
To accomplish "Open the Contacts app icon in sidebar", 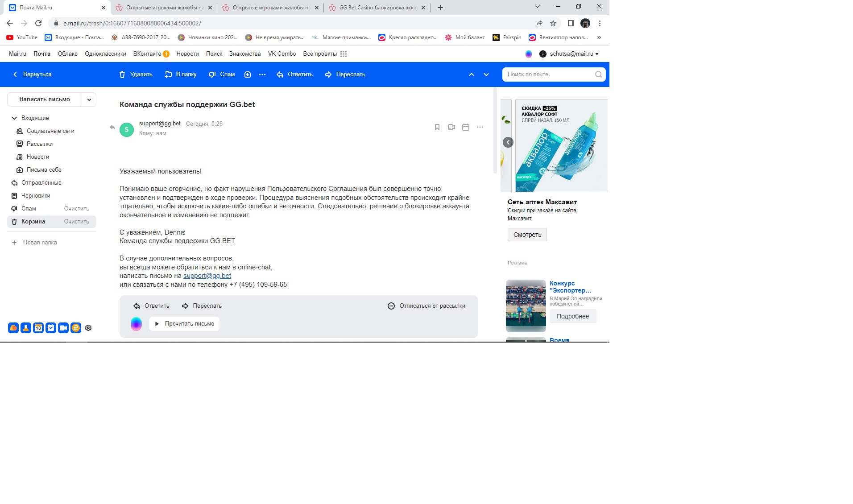I will [x=26, y=328].
